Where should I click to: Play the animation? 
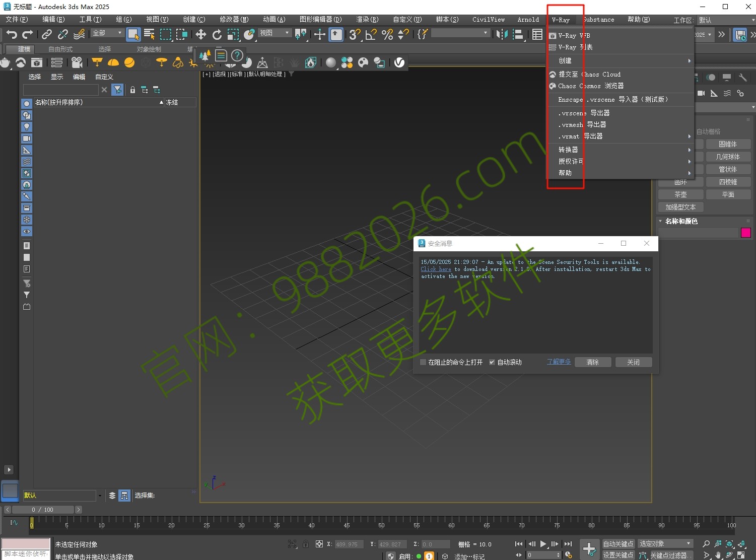(543, 544)
